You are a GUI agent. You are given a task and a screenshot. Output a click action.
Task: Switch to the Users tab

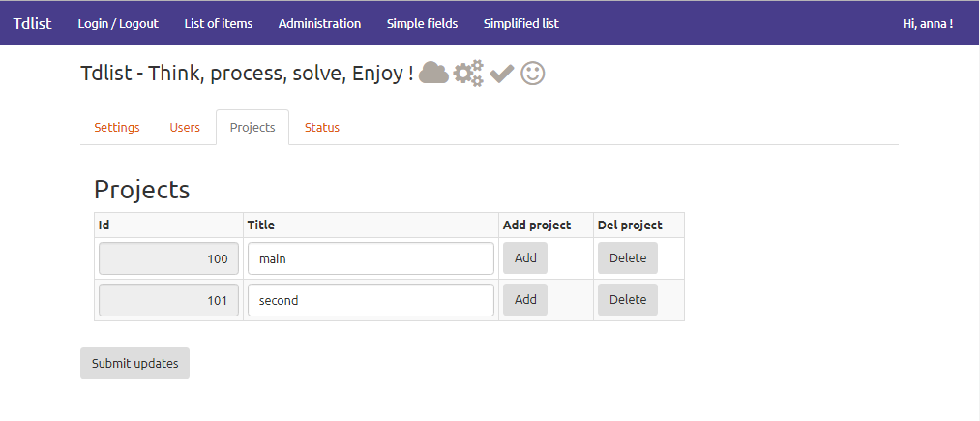pos(185,128)
